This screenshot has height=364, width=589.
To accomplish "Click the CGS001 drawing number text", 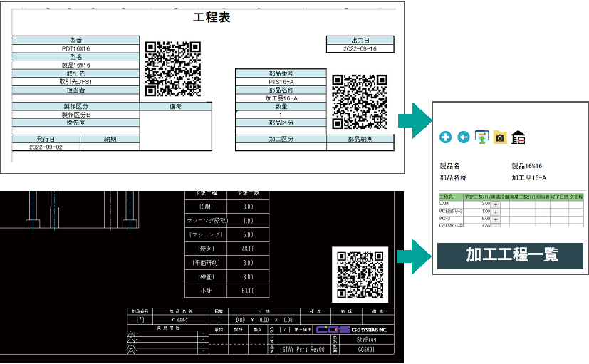I will pyautogui.click(x=366, y=349).
